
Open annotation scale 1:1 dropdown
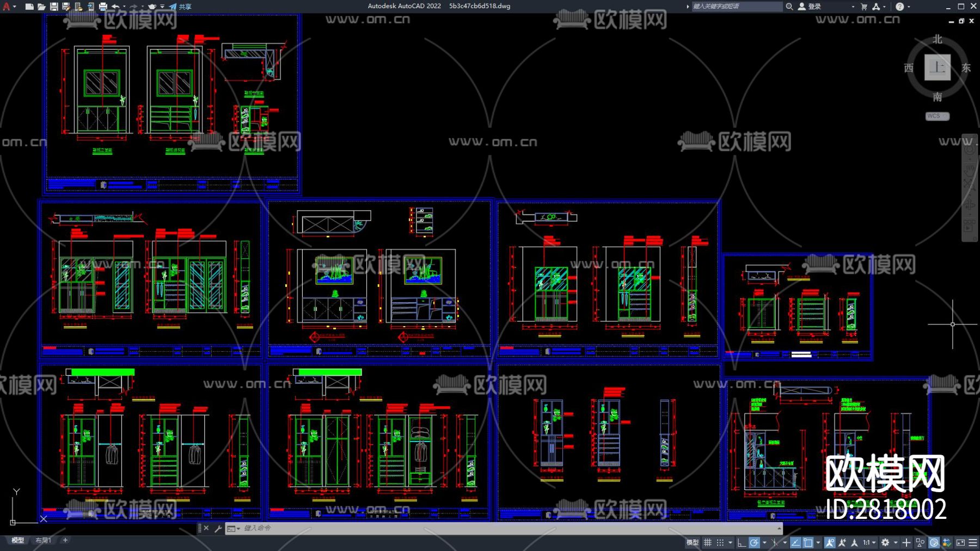click(868, 542)
